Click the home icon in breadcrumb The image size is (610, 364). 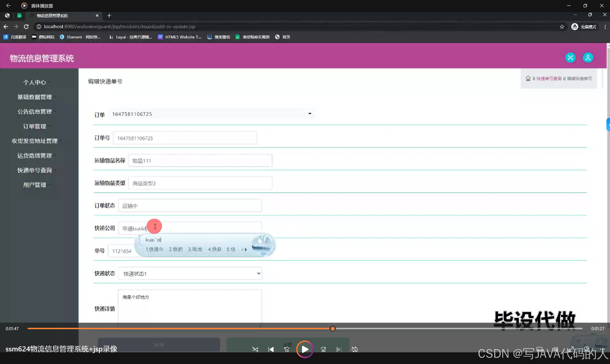[x=528, y=78]
